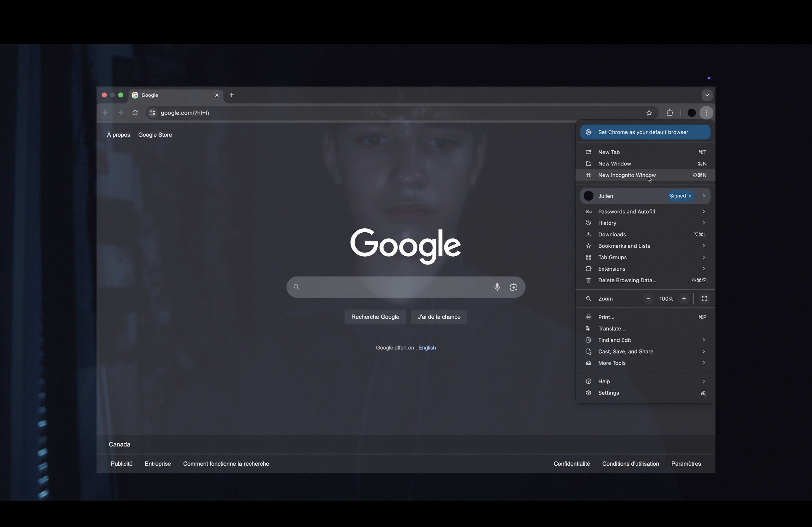Switch Google to English via the link
This screenshot has height=527, width=812.
pos(427,348)
